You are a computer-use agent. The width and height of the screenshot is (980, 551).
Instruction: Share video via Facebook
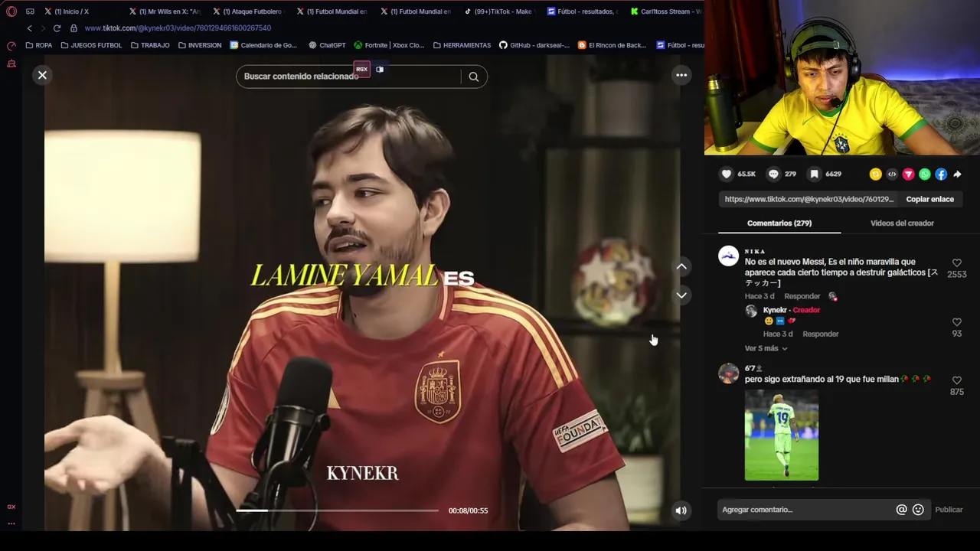pyautogui.click(x=941, y=174)
